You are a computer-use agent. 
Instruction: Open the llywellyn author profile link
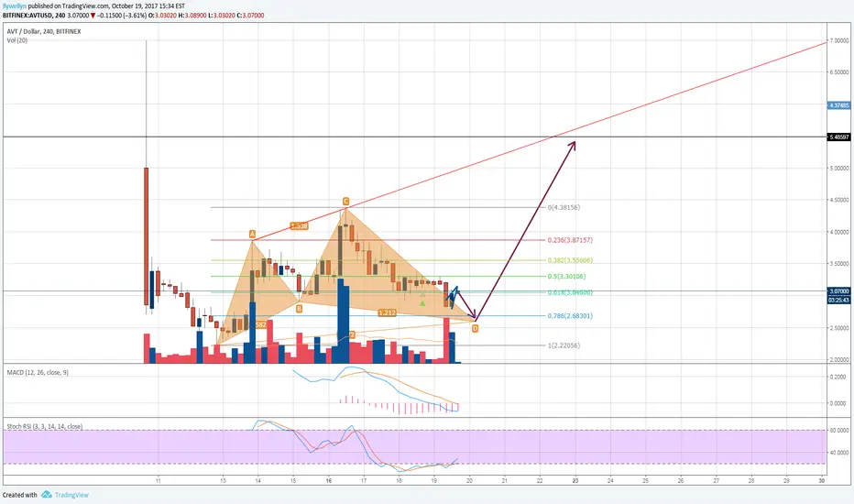tap(15, 6)
